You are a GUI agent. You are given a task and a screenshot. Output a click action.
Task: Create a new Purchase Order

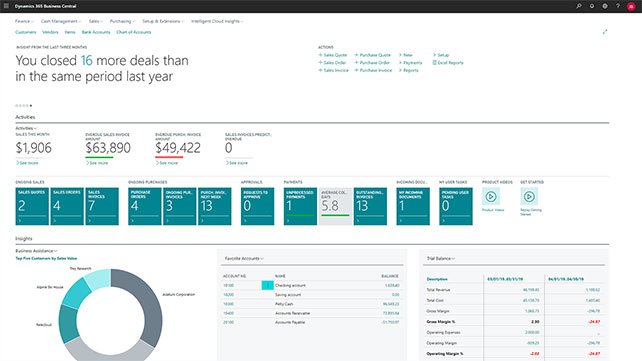pos(372,63)
